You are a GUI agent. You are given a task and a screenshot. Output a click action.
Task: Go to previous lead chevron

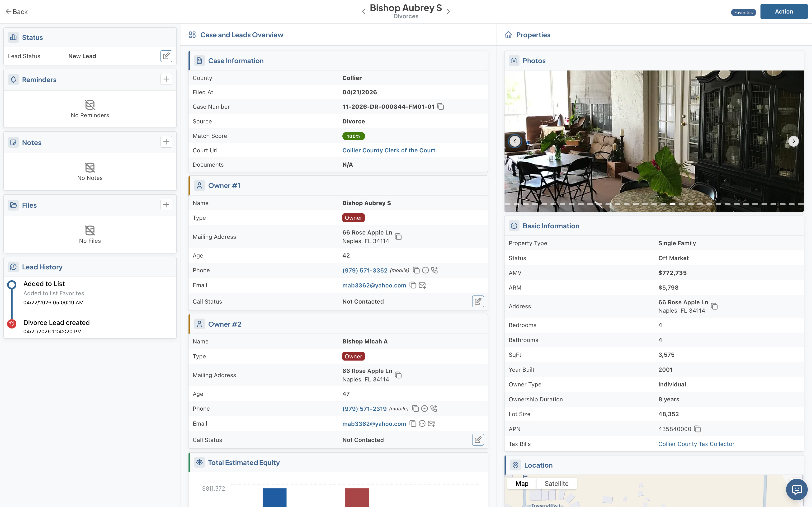pos(363,12)
